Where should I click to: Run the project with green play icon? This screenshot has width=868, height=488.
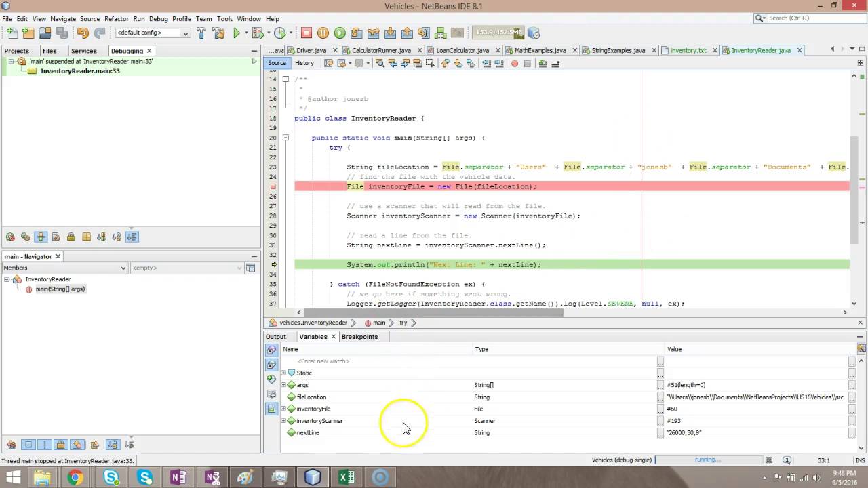coord(236,33)
